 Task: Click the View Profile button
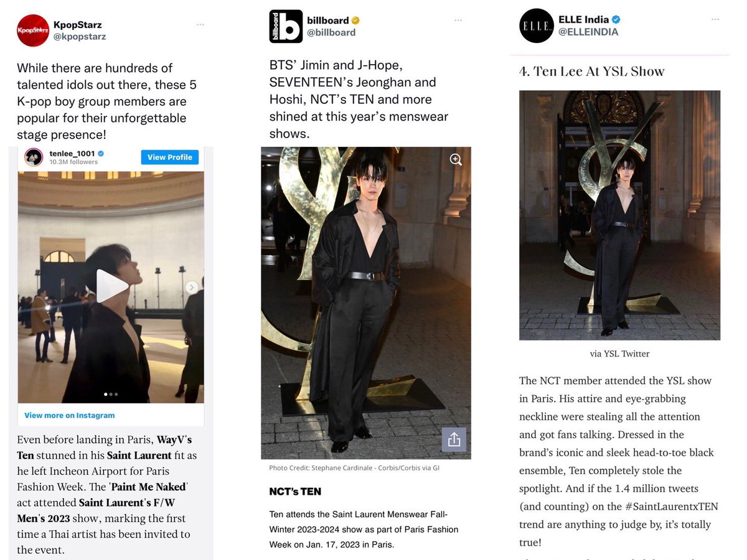[170, 157]
